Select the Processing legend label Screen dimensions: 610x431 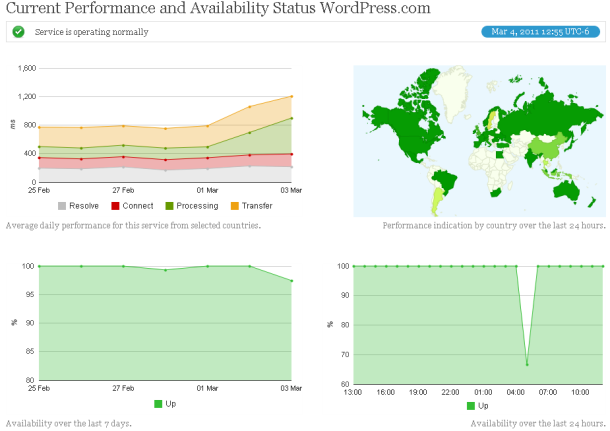197,206
